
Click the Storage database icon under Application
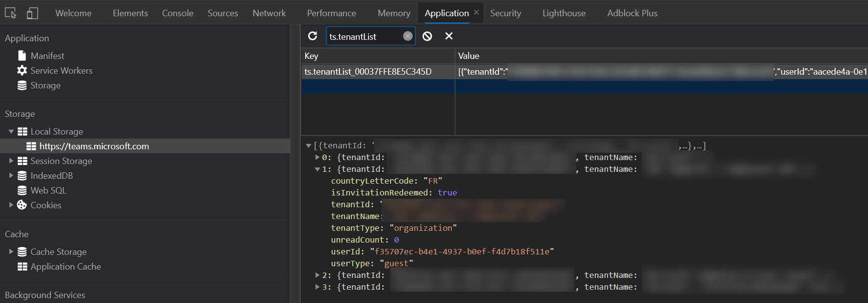coord(22,85)
